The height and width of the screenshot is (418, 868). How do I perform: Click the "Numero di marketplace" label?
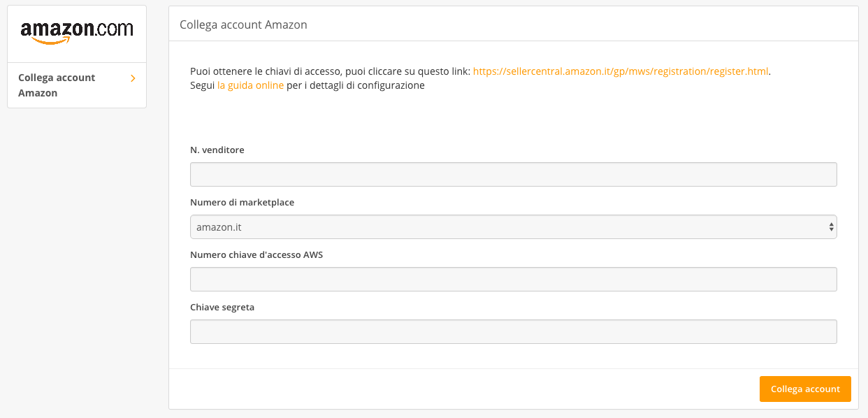coord(242,202)
